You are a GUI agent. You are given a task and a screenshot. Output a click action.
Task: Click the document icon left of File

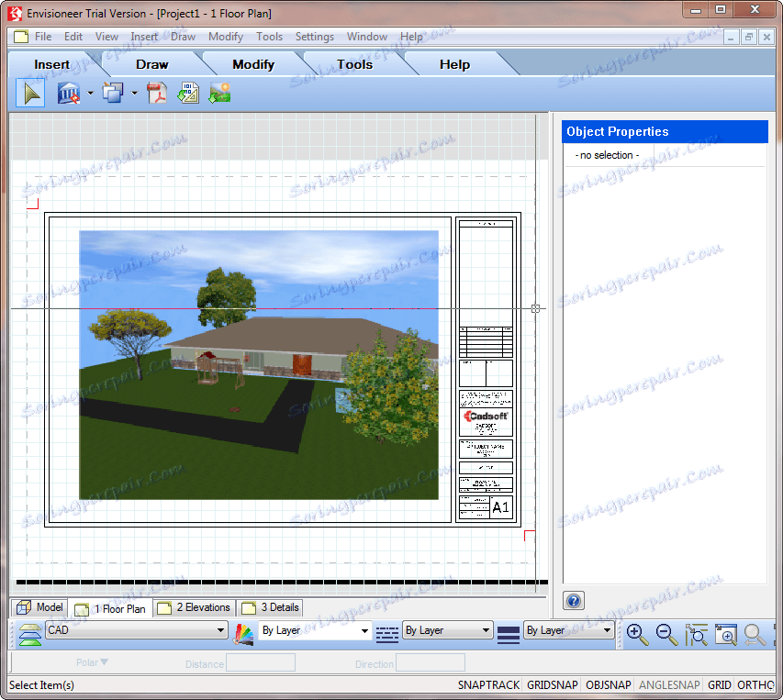pyautogui.click(x=21, y=37)
